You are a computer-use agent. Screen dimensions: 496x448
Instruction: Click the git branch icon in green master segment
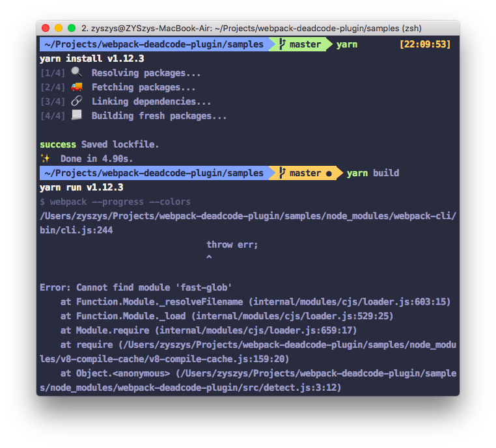point(282,44)
